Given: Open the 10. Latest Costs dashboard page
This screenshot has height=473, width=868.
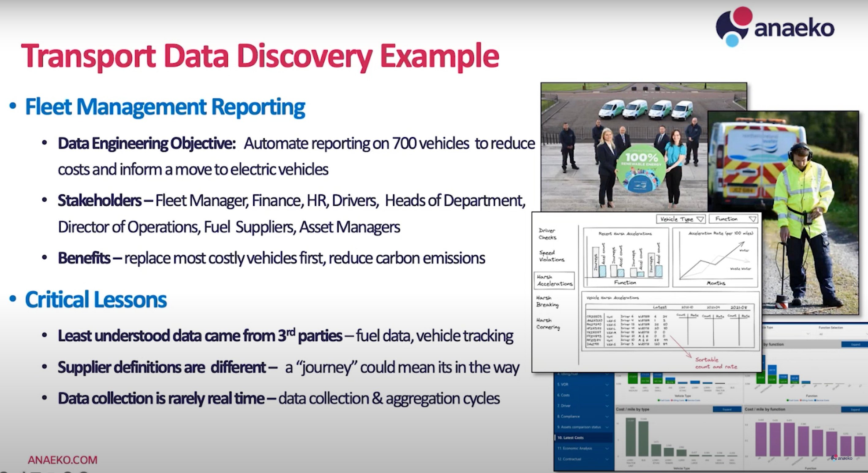Looking at the screenshot, I should (x=583, y=437).
